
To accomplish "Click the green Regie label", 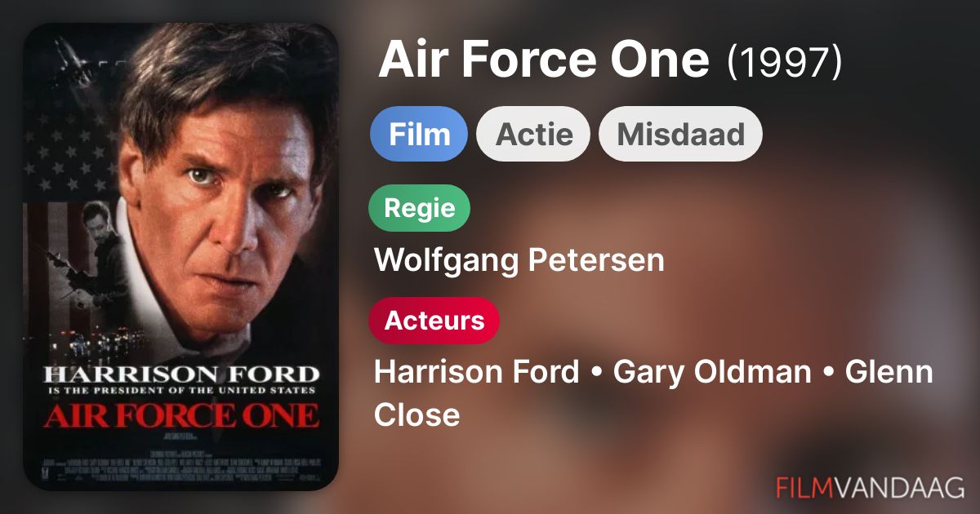I will 420,208.
